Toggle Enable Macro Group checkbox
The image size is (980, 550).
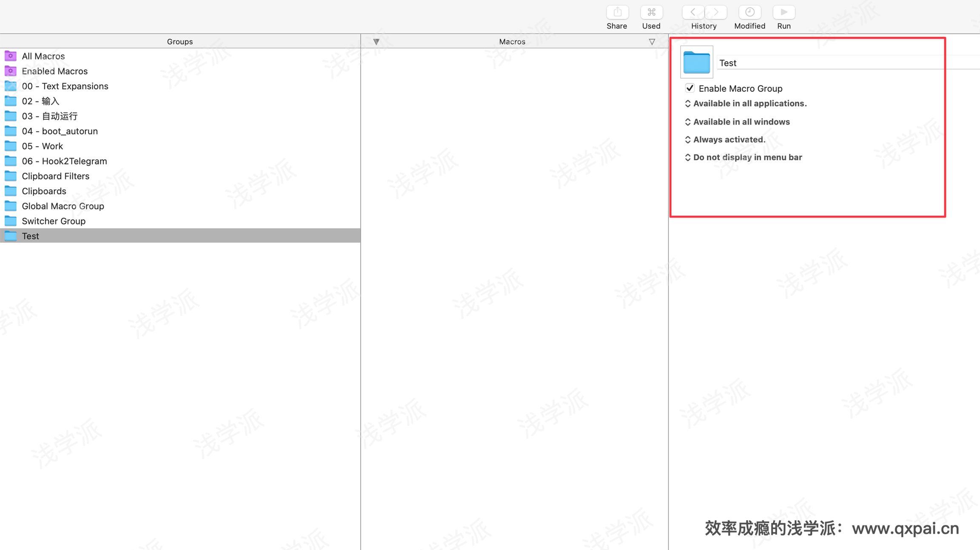[689, 88]
